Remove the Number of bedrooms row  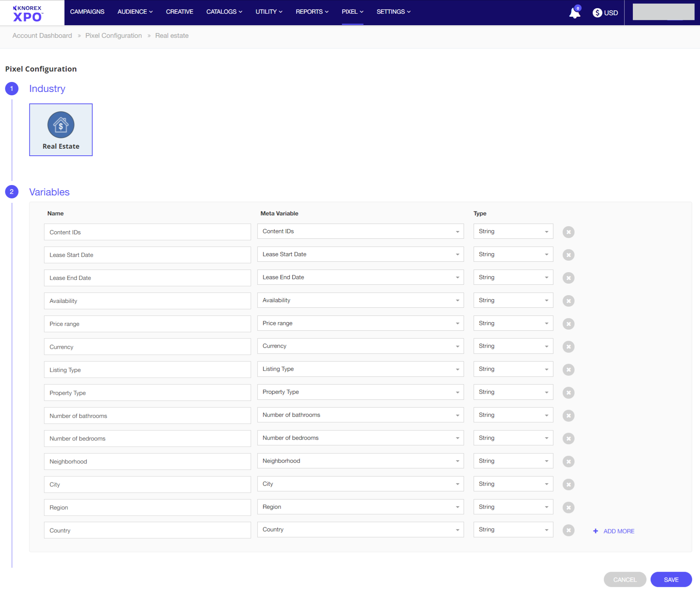(x=568, y=439)
